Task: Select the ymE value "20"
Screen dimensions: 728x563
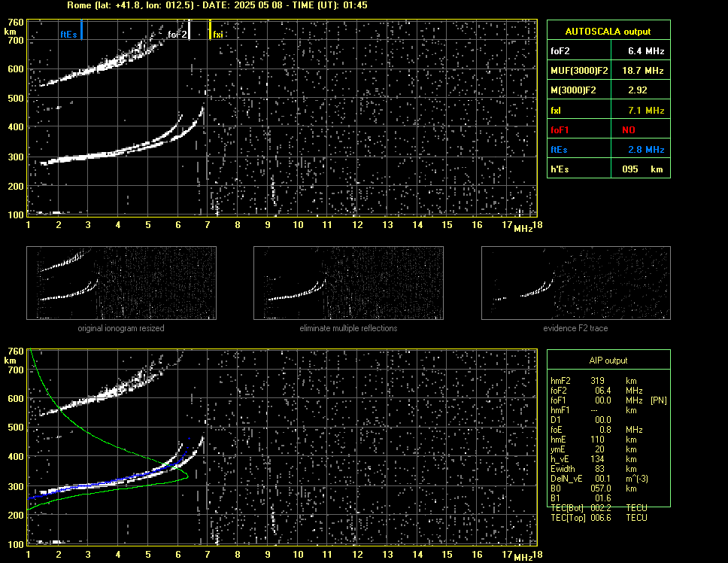Action: pyautogui.click(x=600, y=449)
